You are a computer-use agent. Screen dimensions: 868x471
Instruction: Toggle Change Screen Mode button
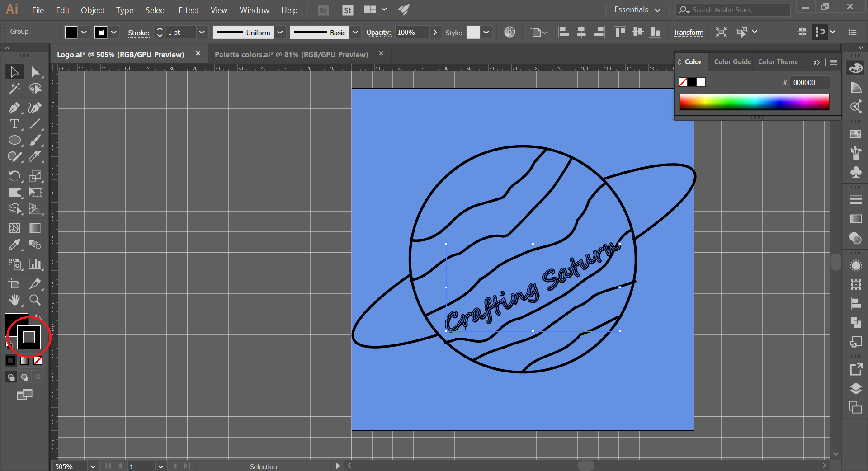(25, 395)
